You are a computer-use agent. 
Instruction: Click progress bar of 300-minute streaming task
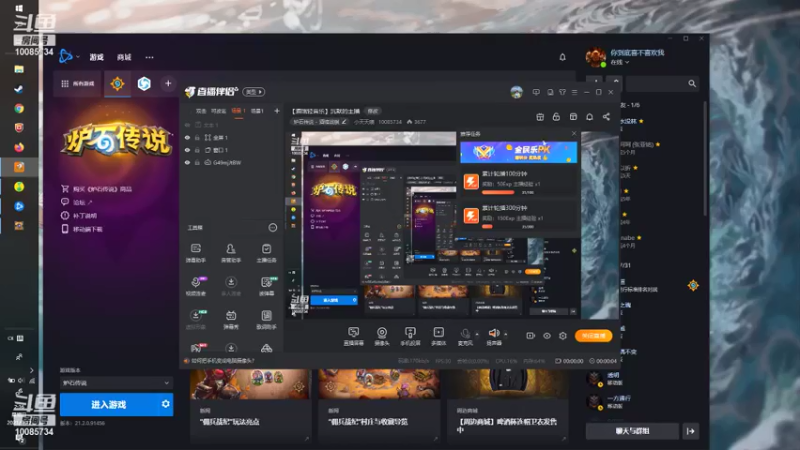click(x=488, y=227)
